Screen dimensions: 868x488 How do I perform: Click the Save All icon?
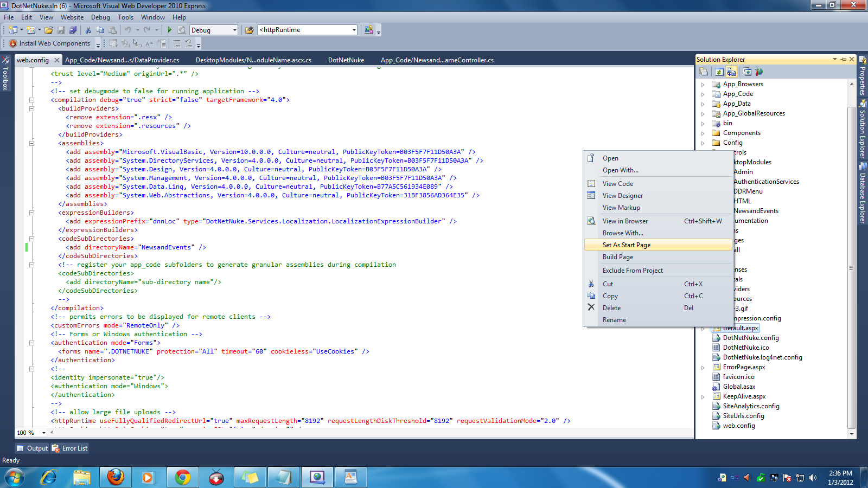[x=73, y=30]
